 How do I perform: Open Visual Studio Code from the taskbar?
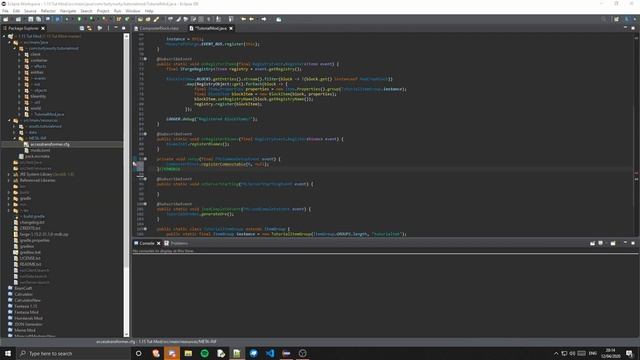click(x=270, y=353)
